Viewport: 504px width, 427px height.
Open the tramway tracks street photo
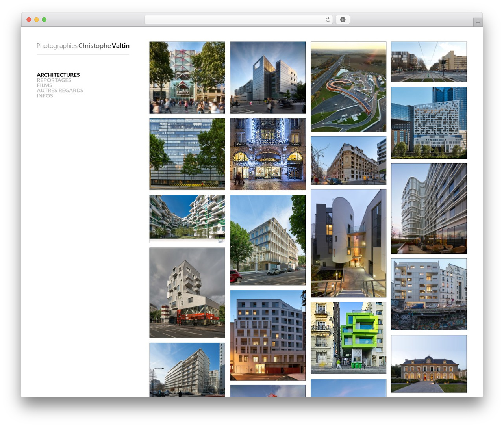click(429, 62)
